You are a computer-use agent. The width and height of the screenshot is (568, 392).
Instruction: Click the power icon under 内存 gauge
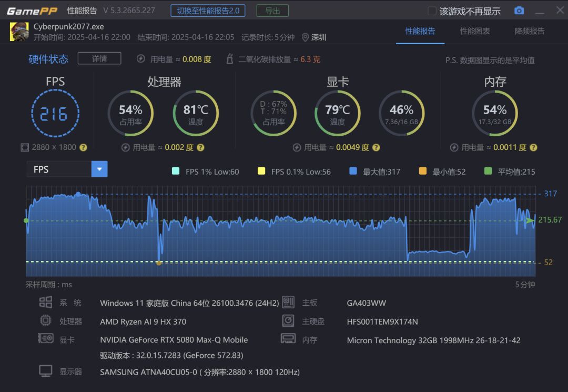click(x=454, y=147)
